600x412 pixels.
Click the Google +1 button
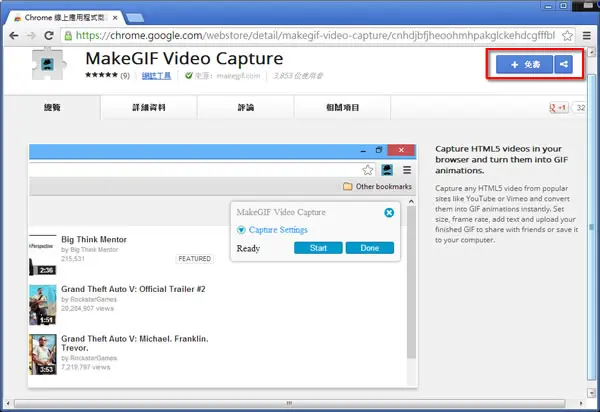tap(558, 108)
